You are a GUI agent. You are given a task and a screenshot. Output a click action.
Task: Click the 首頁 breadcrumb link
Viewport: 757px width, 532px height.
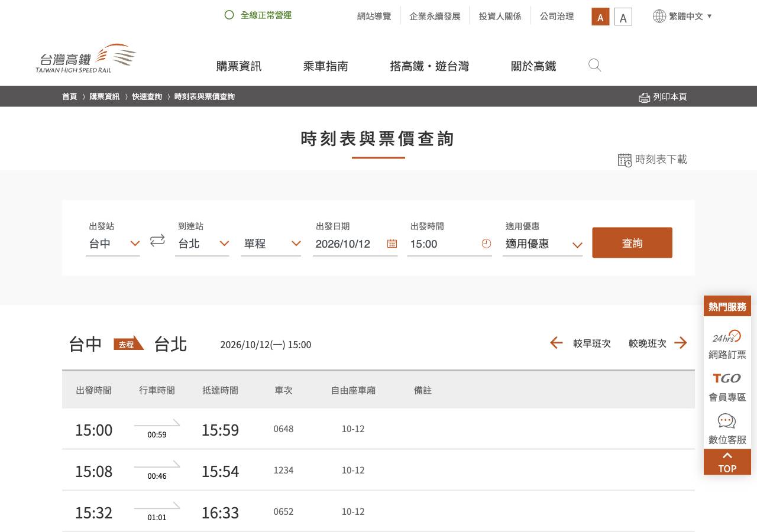70,96
